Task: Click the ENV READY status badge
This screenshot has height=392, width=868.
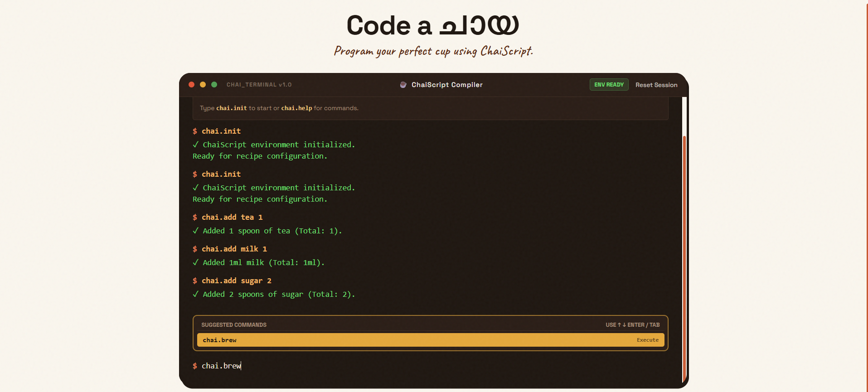Action: (x=609, y=85)
